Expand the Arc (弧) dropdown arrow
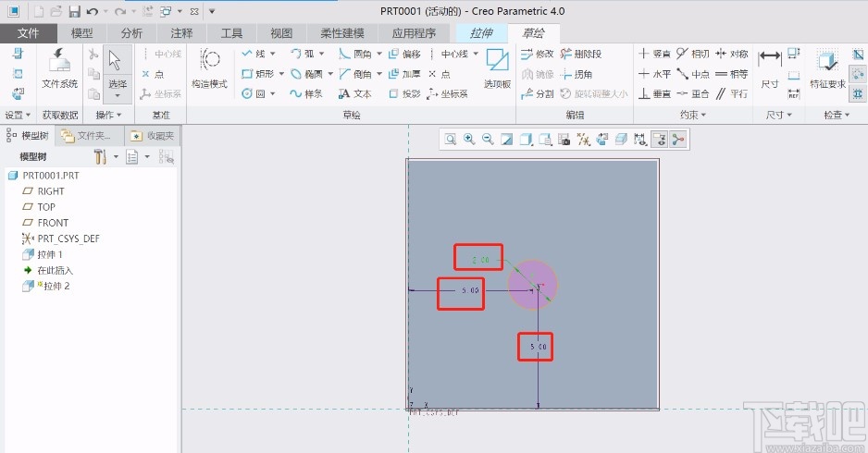This screenshot has width=868, height=453. pyautogui.click(x=322, y=54)
